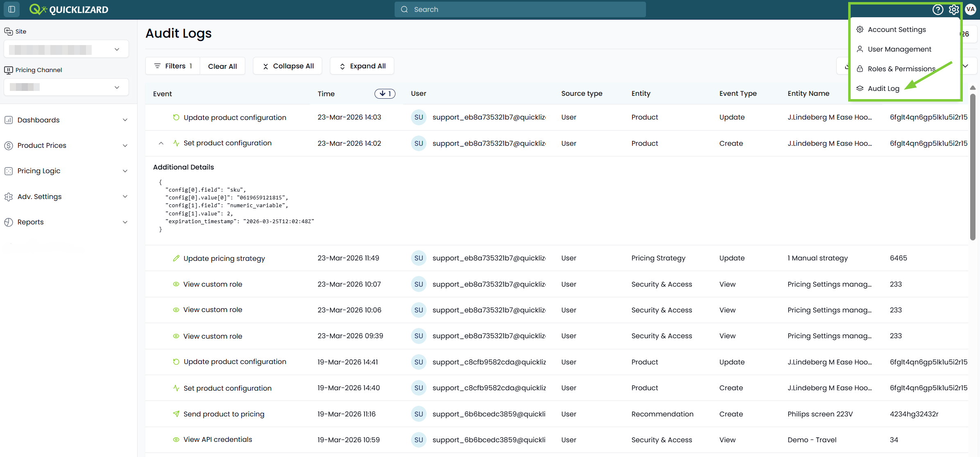Click the Product Prices dollar icon

tap(9, 145)
